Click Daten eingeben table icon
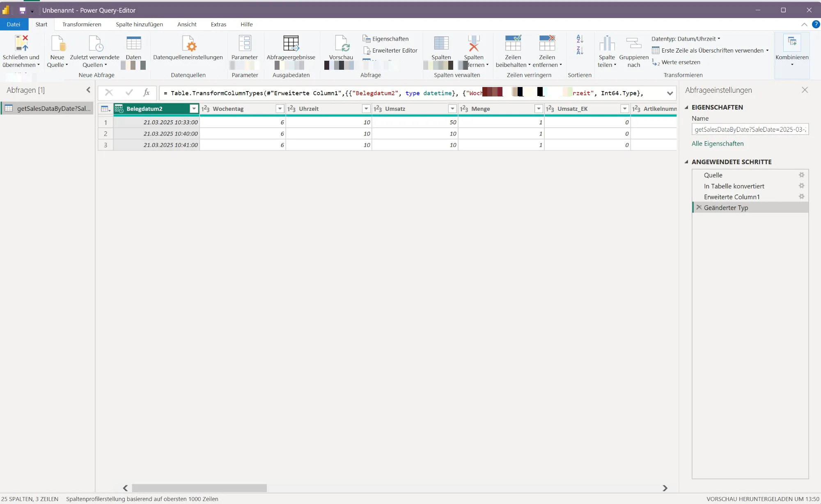The height and width of the screenshot is (504, 821). (x=134, y=43)
